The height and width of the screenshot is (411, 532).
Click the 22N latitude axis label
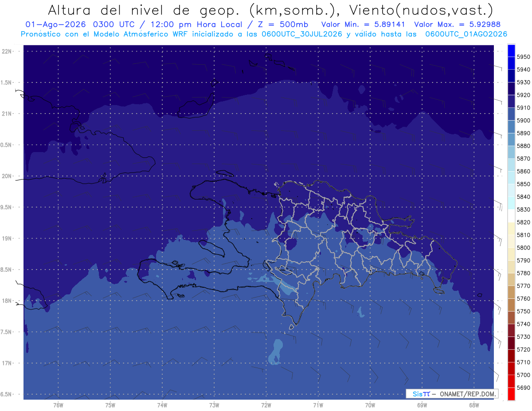click(7, 51)
